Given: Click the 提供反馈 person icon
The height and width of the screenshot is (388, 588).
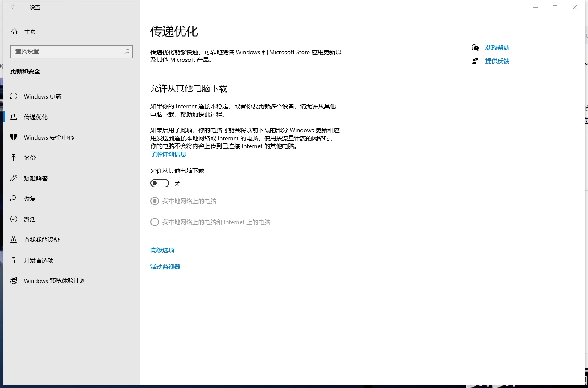Looking at the screenshot, I should pos(475,61).
